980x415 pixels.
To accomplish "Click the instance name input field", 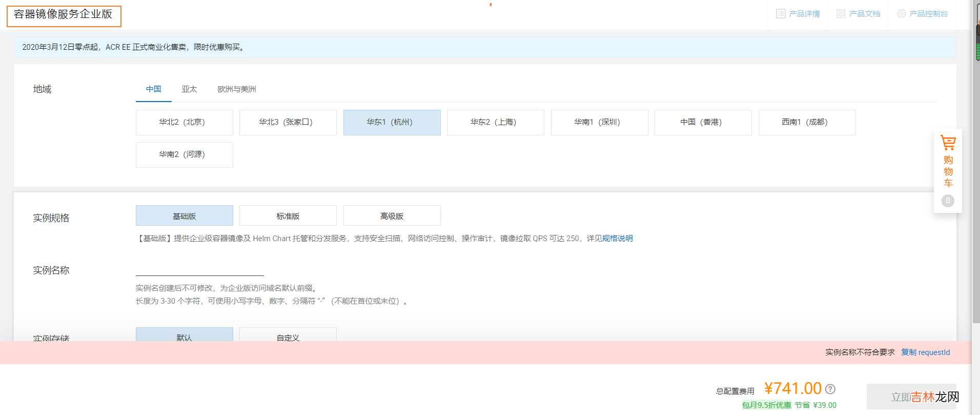I will coord(199,269).
